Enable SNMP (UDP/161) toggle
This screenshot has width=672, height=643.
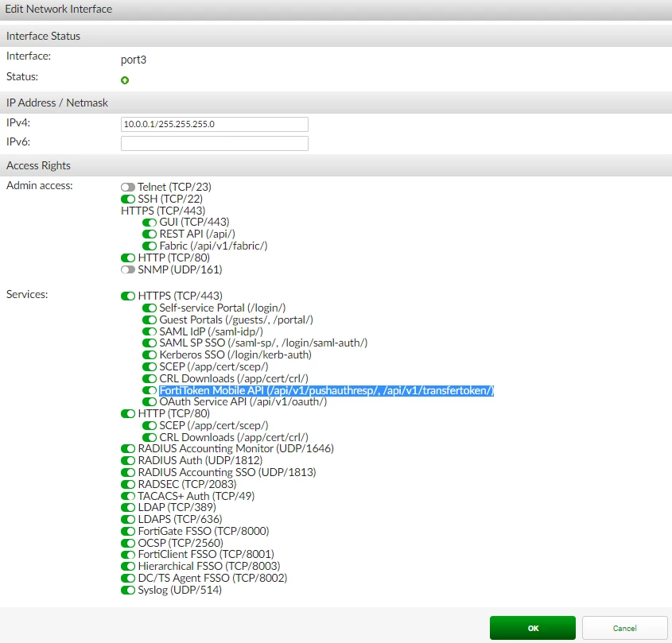pyautogui.click(x=128, y=270)
